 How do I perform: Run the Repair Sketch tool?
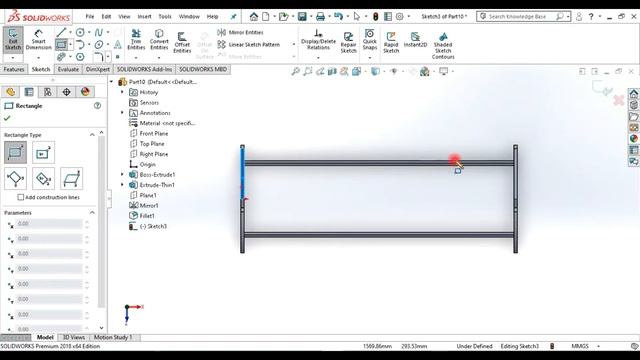tap(348, 43)
